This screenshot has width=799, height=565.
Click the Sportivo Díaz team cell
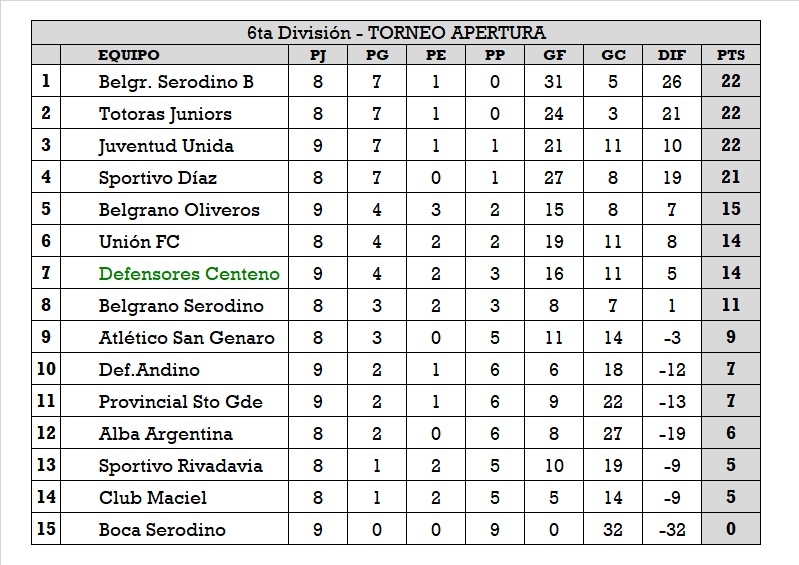(x=158, y=178)
